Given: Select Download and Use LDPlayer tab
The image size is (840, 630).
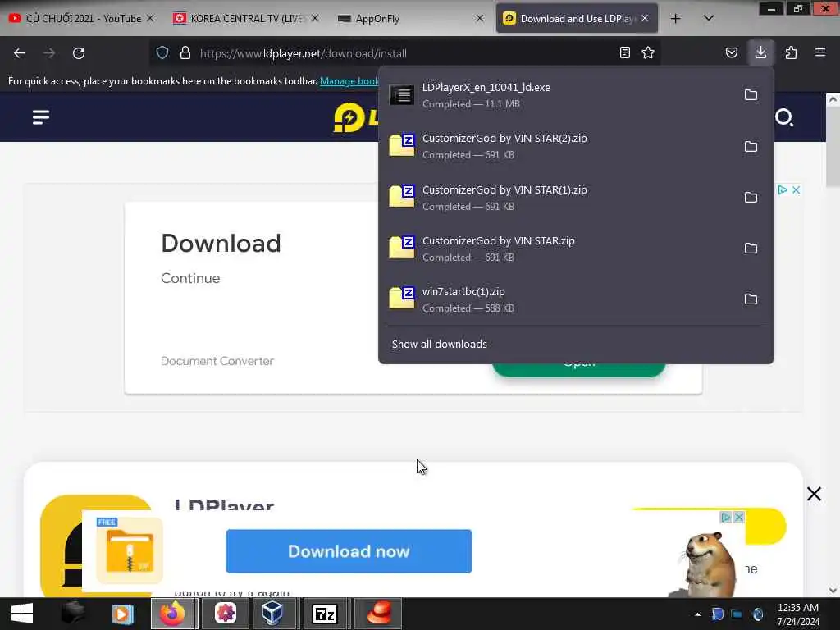Looking at the screenshot, I should 576,18.
